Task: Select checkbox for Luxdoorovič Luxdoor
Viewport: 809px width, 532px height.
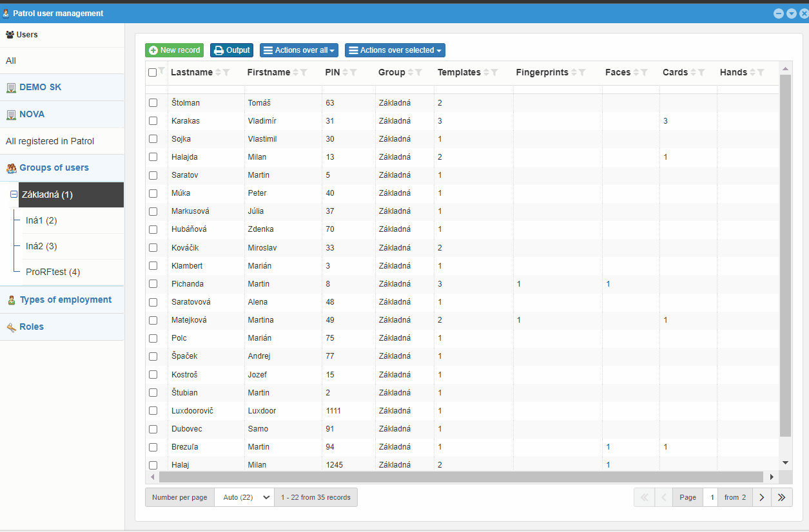Action: pyautogui.click(x=153, y=410)
